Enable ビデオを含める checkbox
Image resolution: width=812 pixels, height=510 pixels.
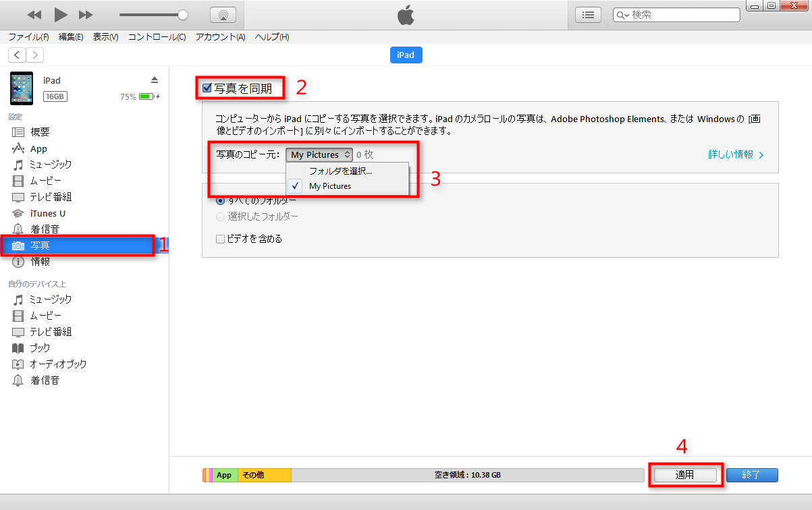pos(220,239)
